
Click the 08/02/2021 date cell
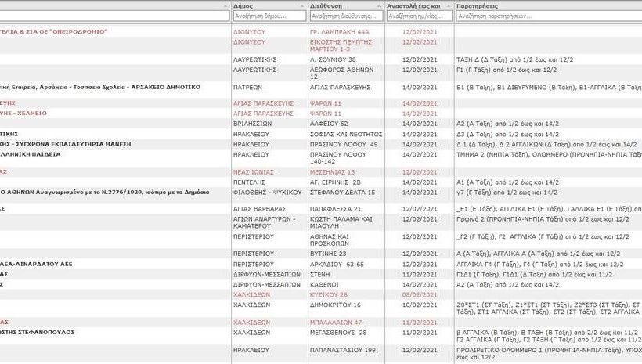419,294
